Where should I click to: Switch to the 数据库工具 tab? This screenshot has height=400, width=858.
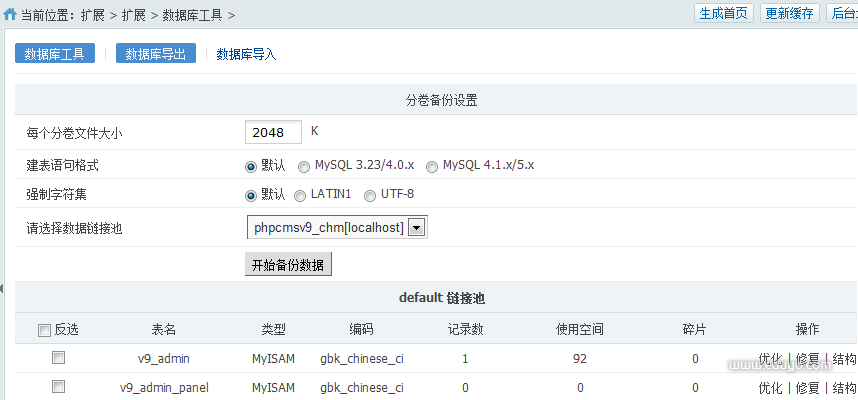55,54
